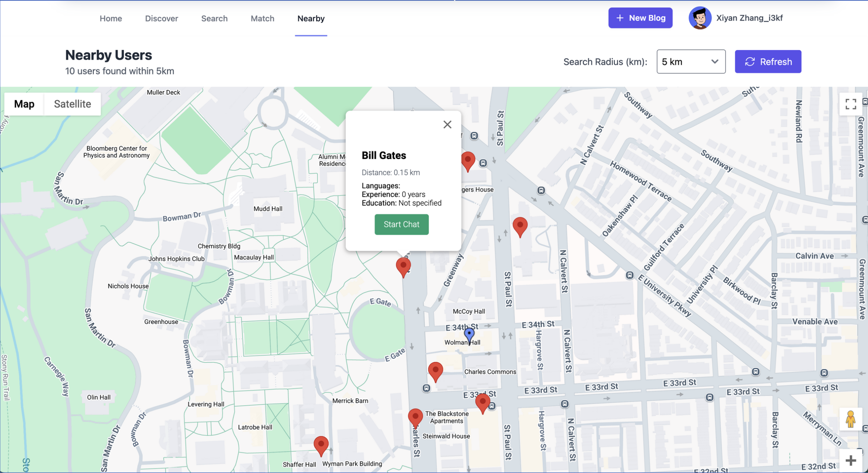Select the red marker near Charles Commons
868x473 pixels.
pos(435,371)
